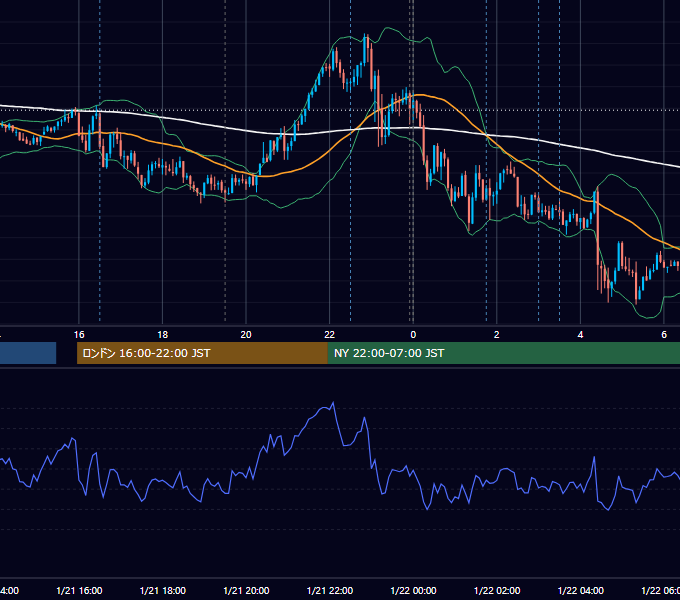This screenshot has width=680, height=600.
Task: Click the hour label 2 on upper axis
Action: (497, 335)
